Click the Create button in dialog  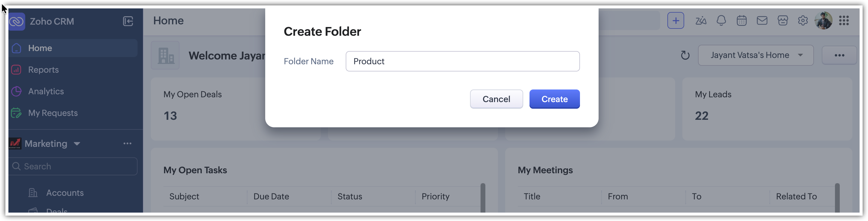[x=554, y=99]
